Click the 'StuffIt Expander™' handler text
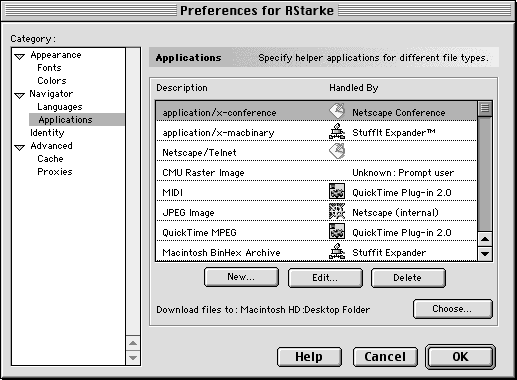The image size is (517, 380). coord(394,133)
